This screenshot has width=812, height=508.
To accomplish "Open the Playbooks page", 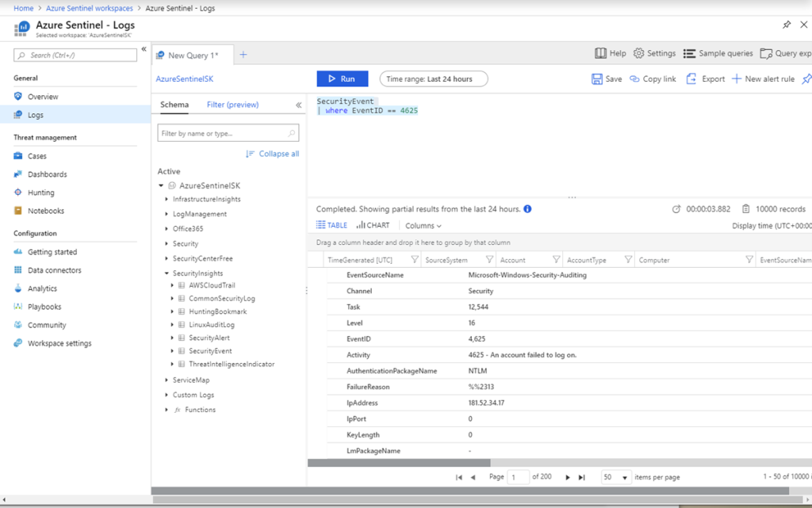I will (44, 307).
